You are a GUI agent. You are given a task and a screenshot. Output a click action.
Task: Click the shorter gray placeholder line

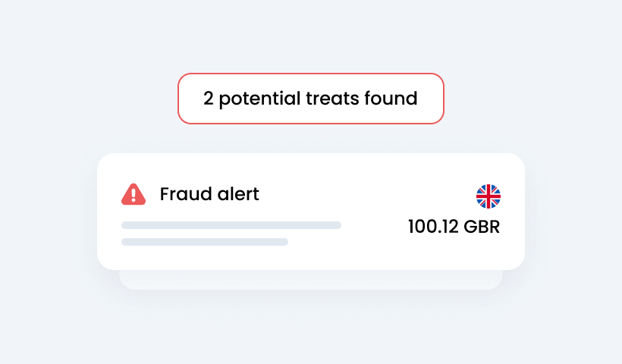pos(205,242)
